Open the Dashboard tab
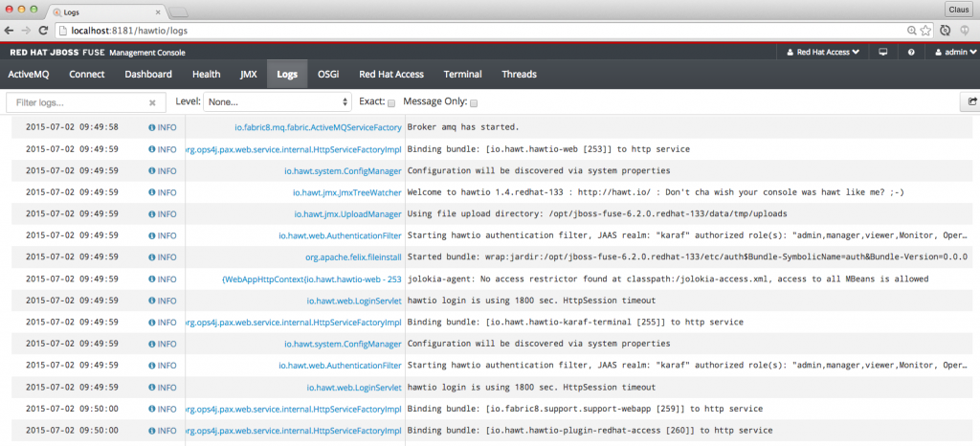 pos(148,74)
